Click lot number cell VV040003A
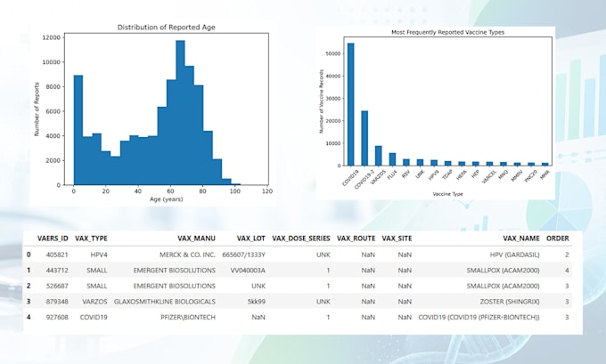Viewport: 606px width, 364px height. click(248, 271)
